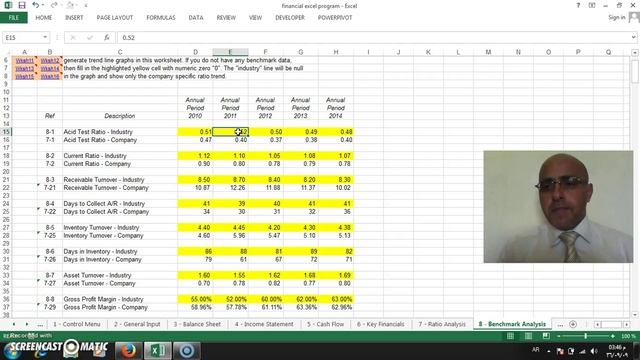This screenshot has width=640, height=360.
Task: Open the POWERPIVOT ribbon tab
Action: click(335, 18)
